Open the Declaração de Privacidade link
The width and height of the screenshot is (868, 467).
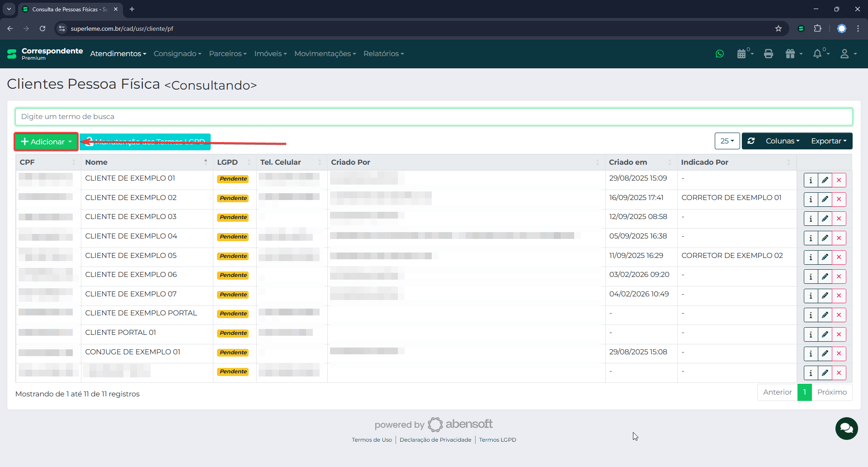pos(435,440)
